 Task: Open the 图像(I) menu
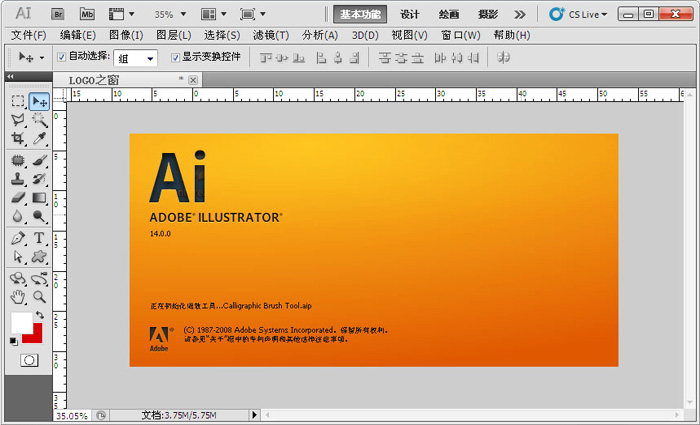126,35
